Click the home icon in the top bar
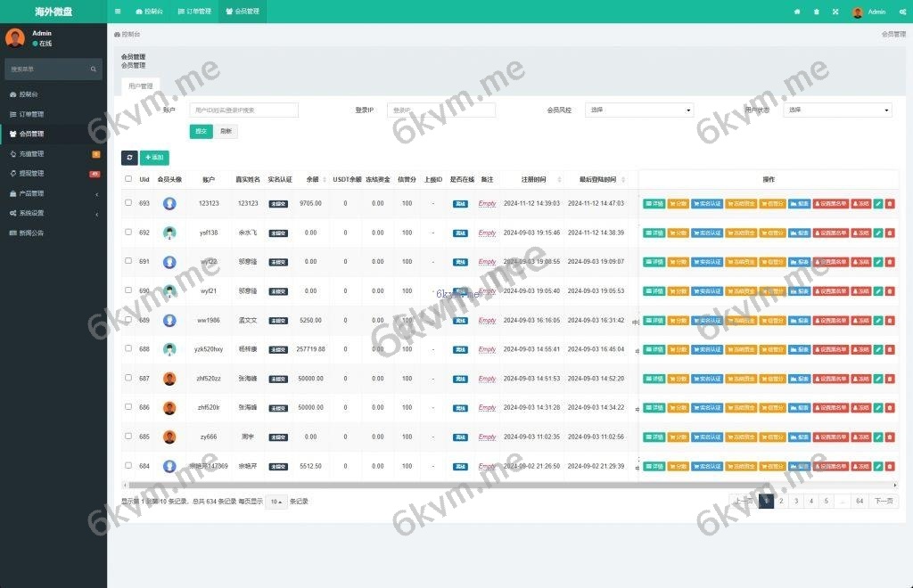 (x=797, y=12)
